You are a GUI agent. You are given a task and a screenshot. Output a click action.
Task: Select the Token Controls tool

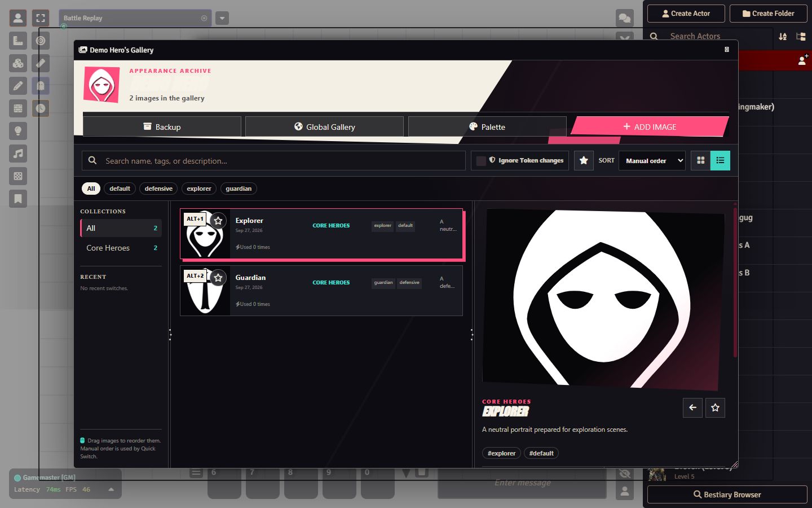pos(18,18)
